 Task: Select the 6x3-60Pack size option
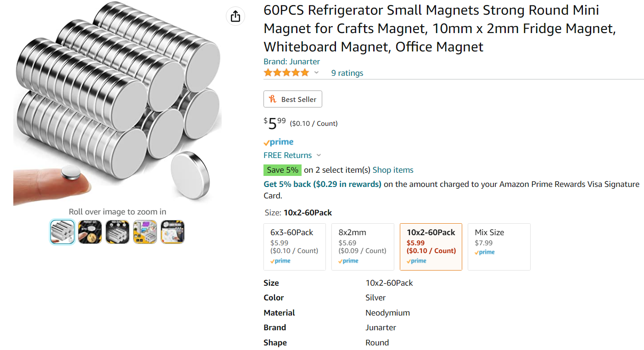(294, 247)
